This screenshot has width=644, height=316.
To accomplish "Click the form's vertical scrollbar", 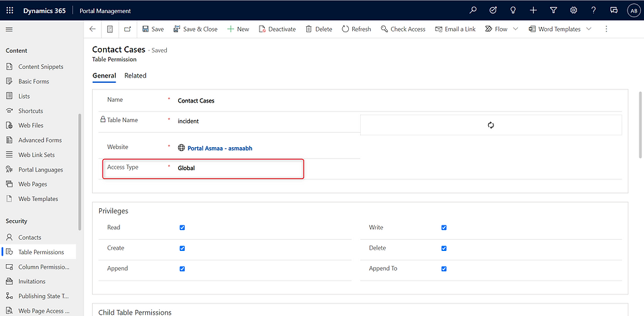I will (640, 125).
